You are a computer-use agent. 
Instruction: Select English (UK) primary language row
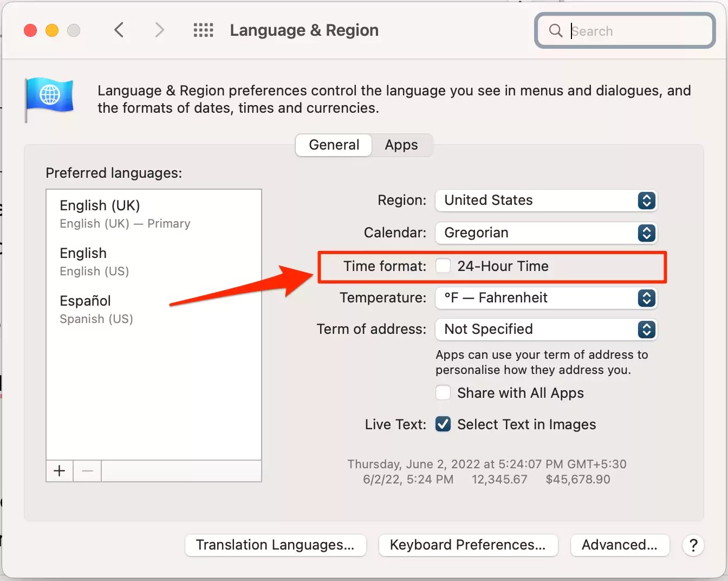[x=154, y=214]
